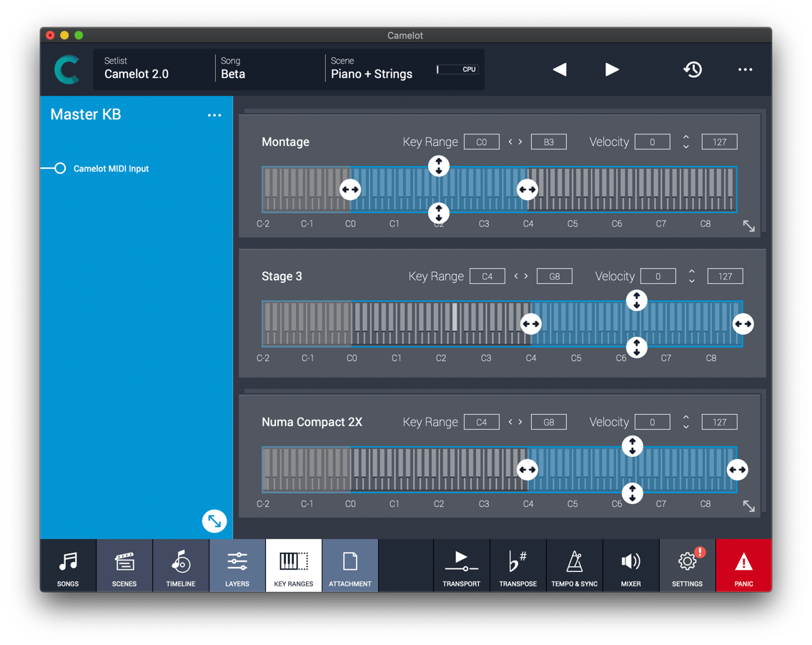Viewport: 812px width, 645px height.
Task: Click Numa Compact 2X top velocity handle
Action: point(633,446)
